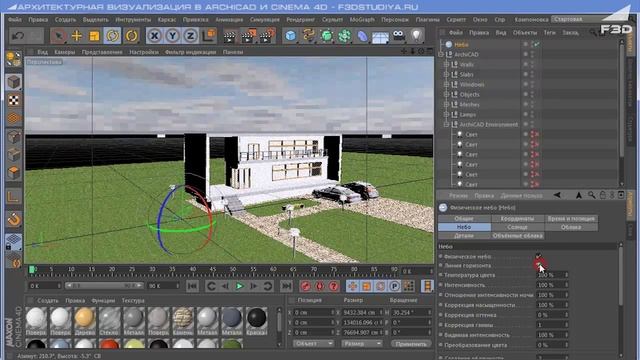Toggle the Z axis lock
640x360 pixels.
[x=190, y=36]
